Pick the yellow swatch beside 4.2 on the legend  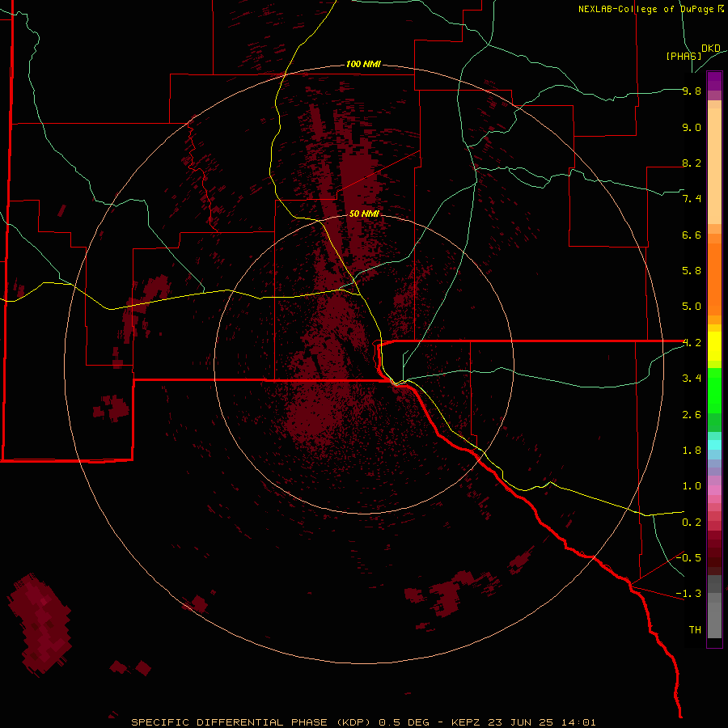pos(714,346)
